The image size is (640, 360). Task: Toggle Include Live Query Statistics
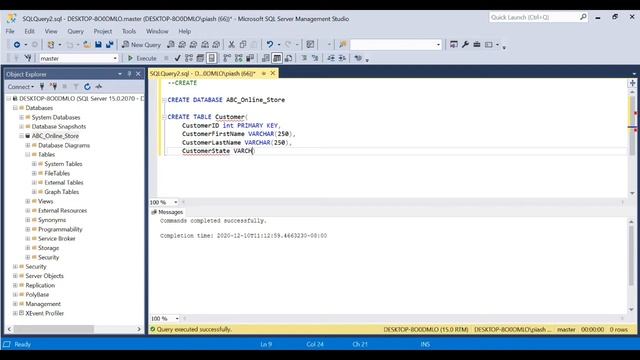click(x=238, y=58)
